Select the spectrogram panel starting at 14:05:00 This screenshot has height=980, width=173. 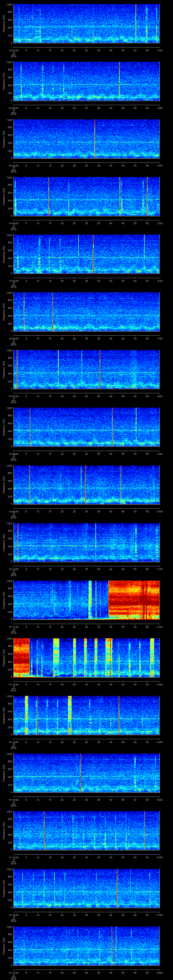[x=86, y=254]
